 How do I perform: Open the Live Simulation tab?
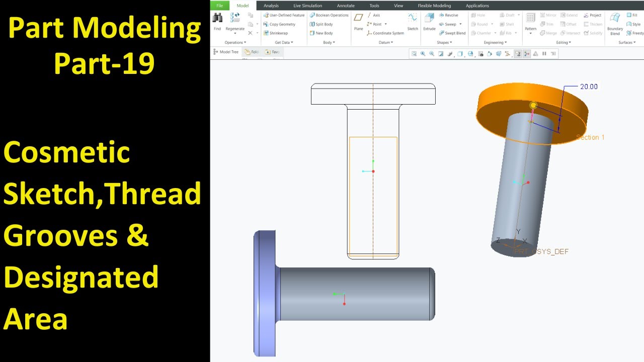pos(307,6)
